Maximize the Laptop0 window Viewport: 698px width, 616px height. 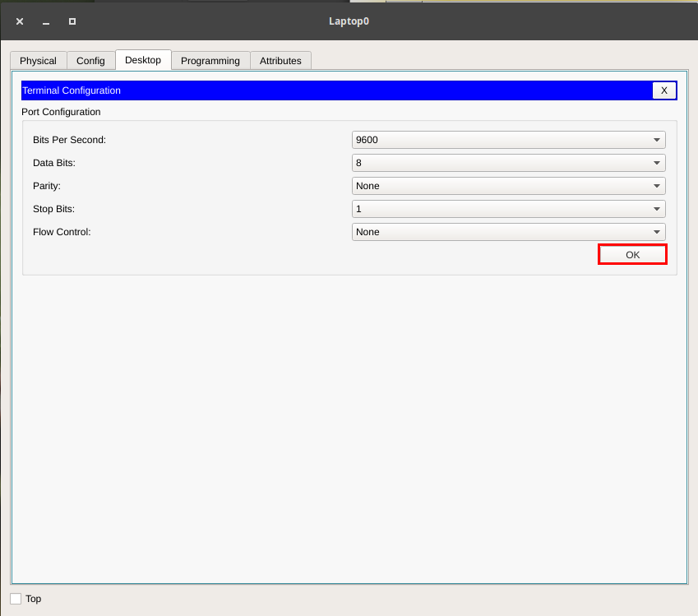point(72,21)
